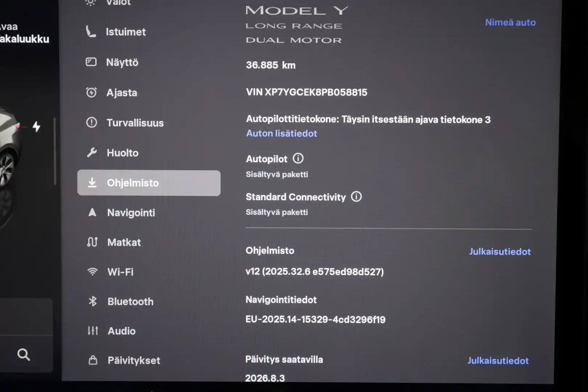
Task: Open Julkaisutiedot for current Ohjelmisto
Action: (500, 252)
